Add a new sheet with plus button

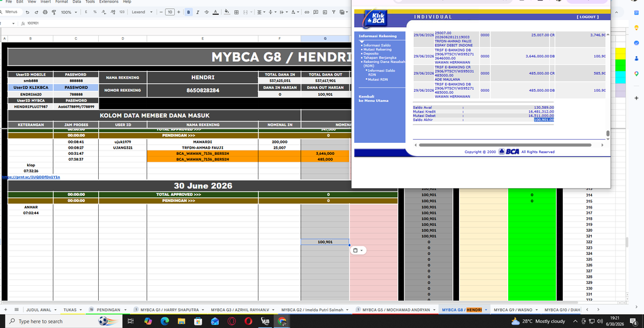pyautogui.click(x=5, y=310)
